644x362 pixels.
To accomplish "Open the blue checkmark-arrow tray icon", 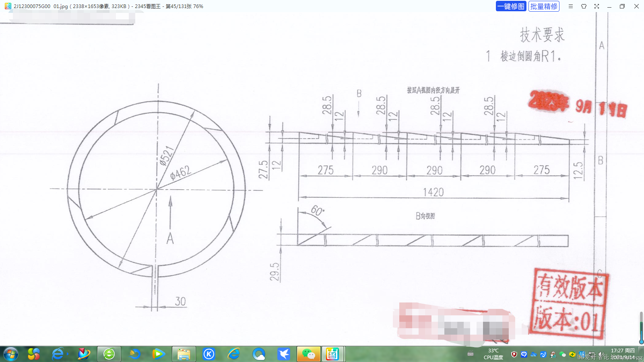I will pos(543,354).
